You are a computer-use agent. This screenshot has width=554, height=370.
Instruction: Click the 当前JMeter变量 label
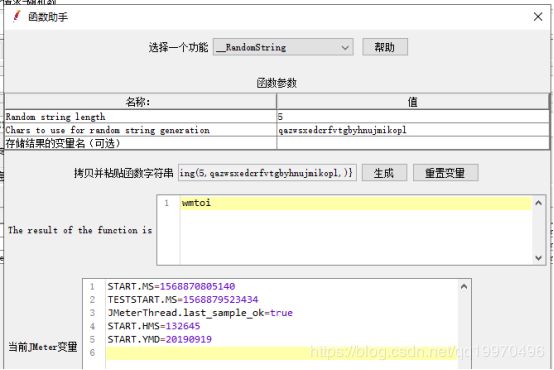pos(42,347)
